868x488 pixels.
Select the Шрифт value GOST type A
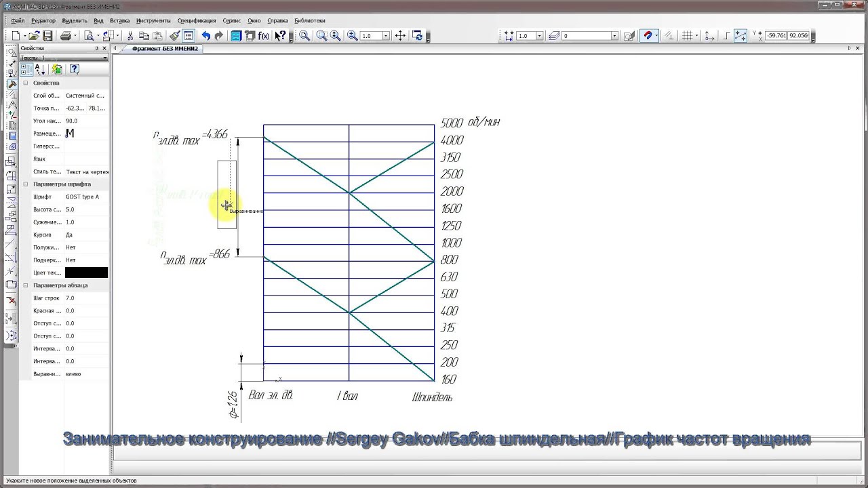[x=82, y=197]
